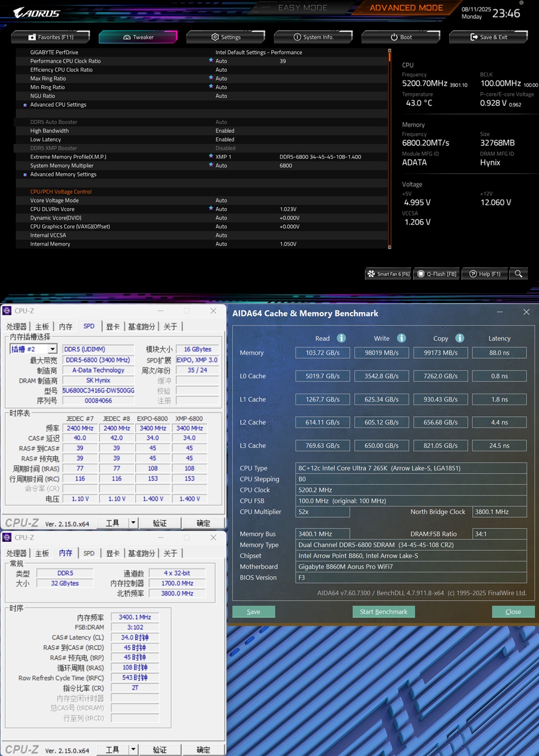This screenshot has height=756, width=539.
Task: Click 确定 button in top CPU-Z window
Action: pos(203,523)
